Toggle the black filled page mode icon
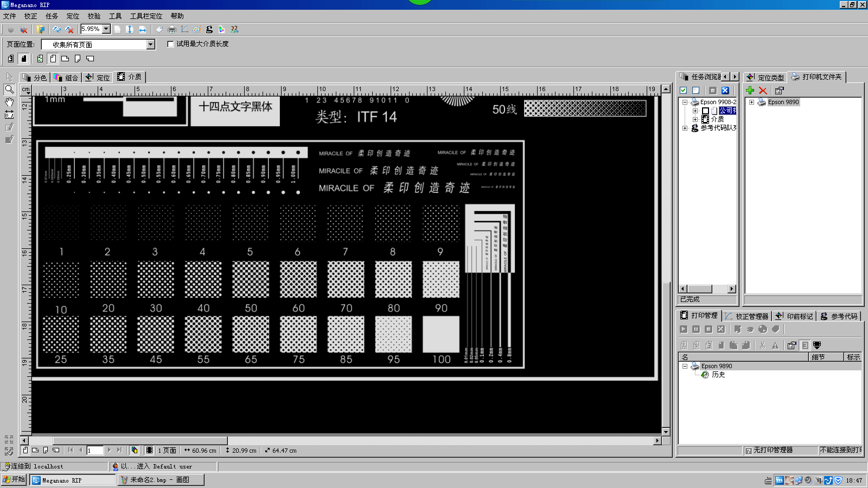The width and height of the screenshot is (868, 488). [x=24, y=59]
